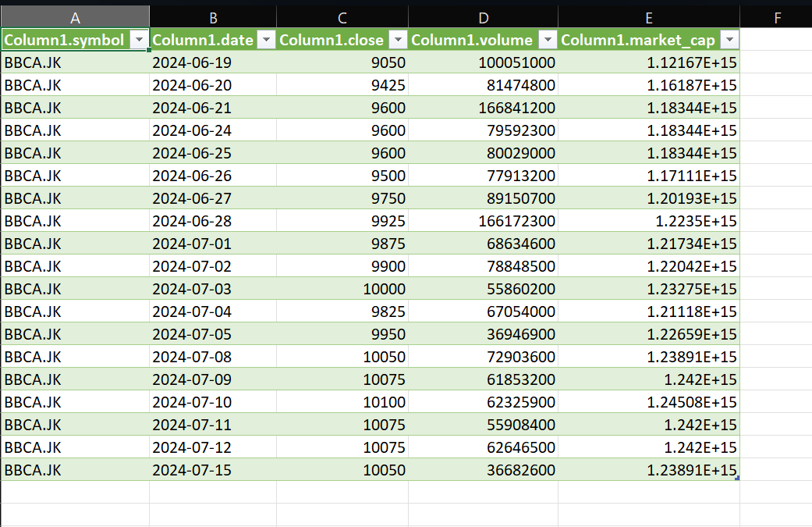This screenshot has width=812, height=527.
Task: Select date cell 2024-07-04
Action: (213, 312)
